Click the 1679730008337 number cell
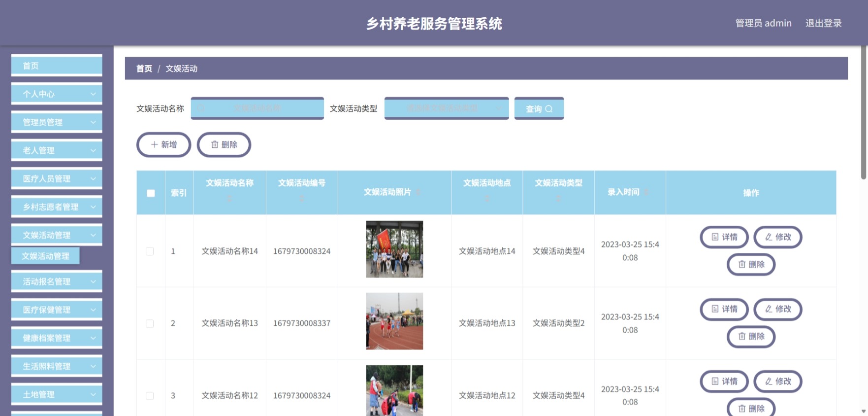 pyautogui.click(x=302, y=323)
